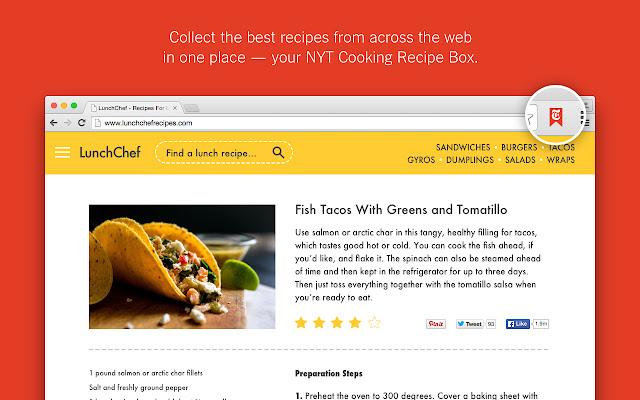640x400 pixels.
Task: Click the GYROS category link
Action: tap(423, 160)
